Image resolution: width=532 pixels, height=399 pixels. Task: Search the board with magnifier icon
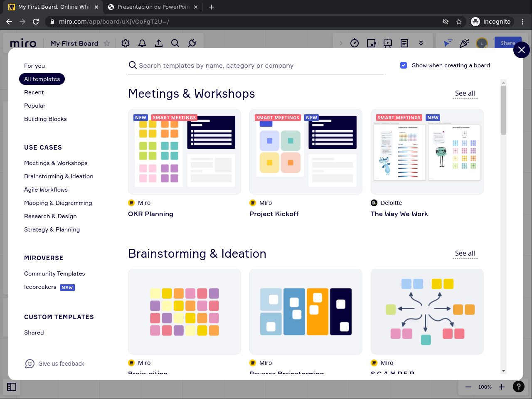coord(175,43)
